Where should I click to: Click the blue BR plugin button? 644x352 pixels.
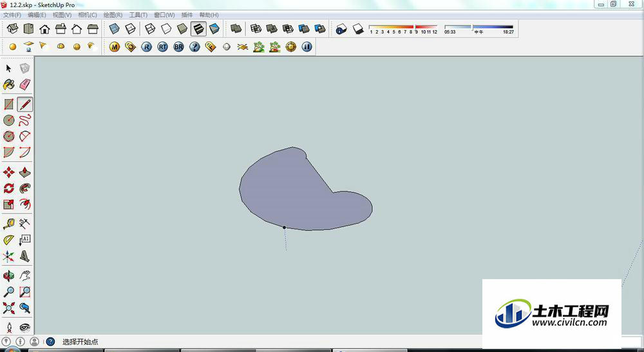click(x=178, y=47)
